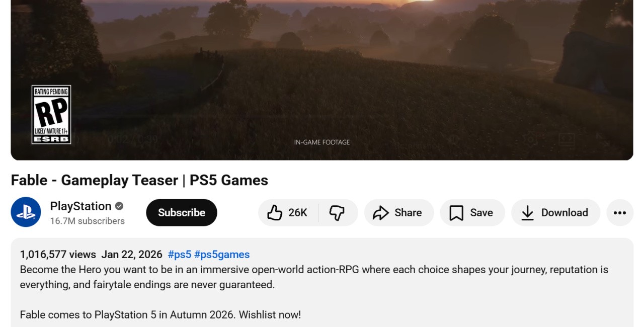Share this video using the Share button

click(x=398, y=213)
